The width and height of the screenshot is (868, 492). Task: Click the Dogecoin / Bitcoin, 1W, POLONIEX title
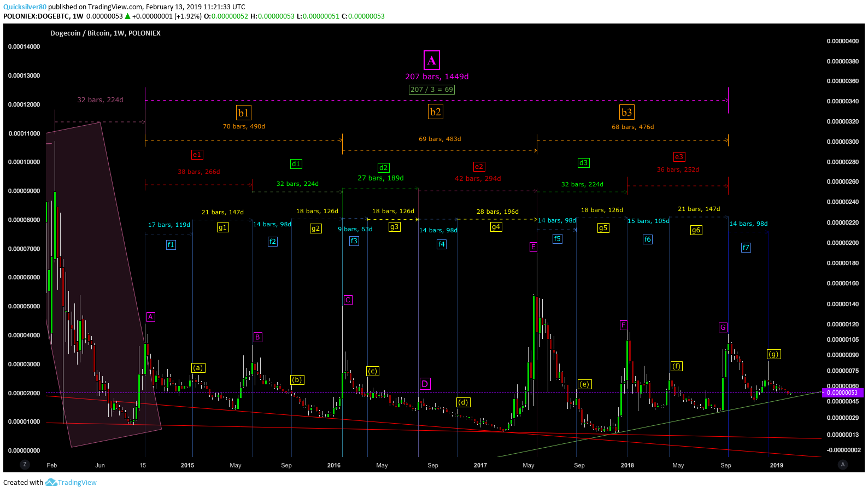105,33
